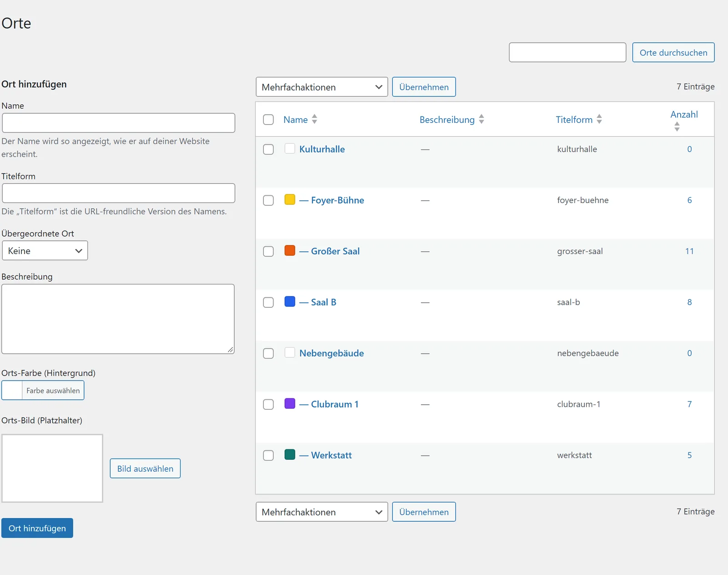Image resolution: width=728 pixels, height=575 pixels.
Task: Focus the Orte search field
Action: tap(567, 52)
